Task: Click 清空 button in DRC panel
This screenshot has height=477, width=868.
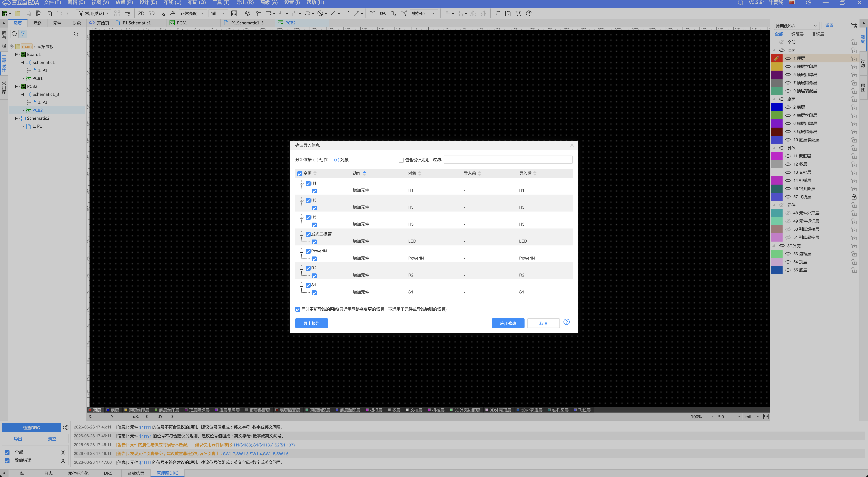Action: click(52, 439)
